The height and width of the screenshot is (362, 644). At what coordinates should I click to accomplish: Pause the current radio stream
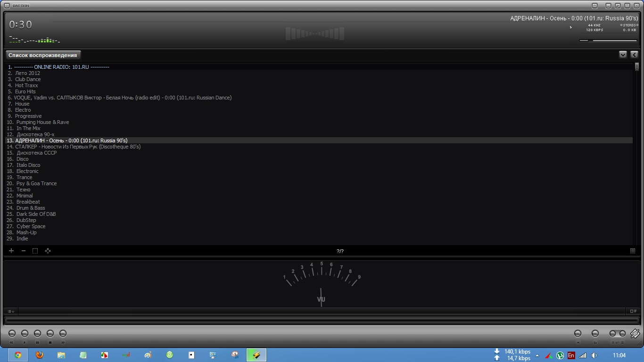(37, 334)
